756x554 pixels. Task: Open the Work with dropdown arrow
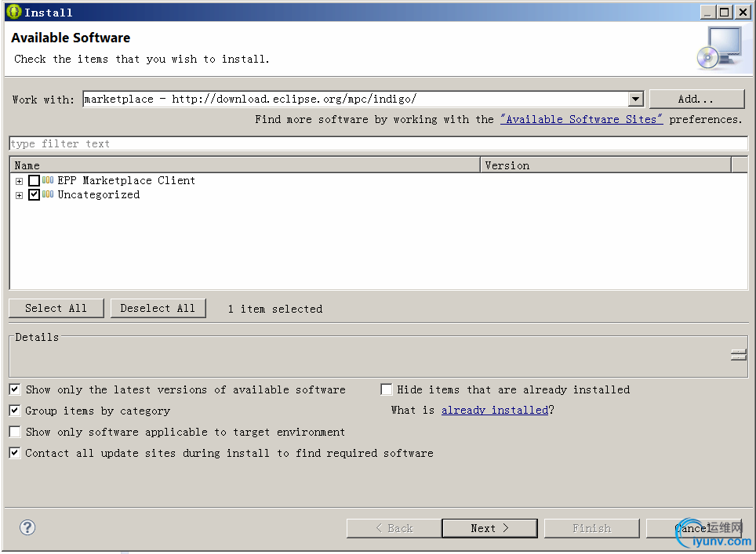click(x=636, y=100)
